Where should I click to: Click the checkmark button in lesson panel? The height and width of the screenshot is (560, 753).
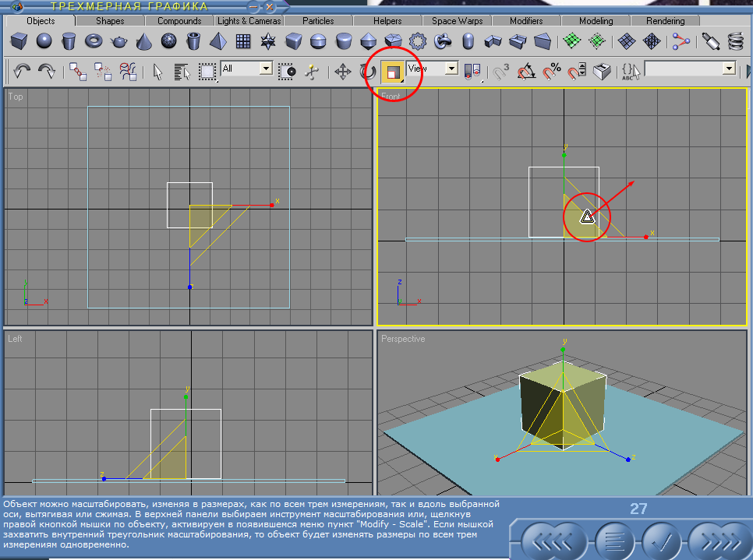click(x=662, y=543)
